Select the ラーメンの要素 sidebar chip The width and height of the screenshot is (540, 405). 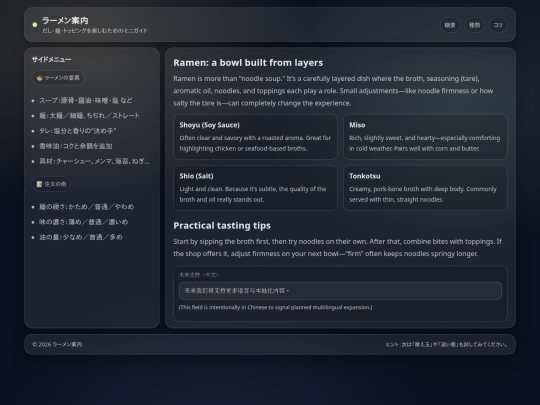(x=58, y=78)
